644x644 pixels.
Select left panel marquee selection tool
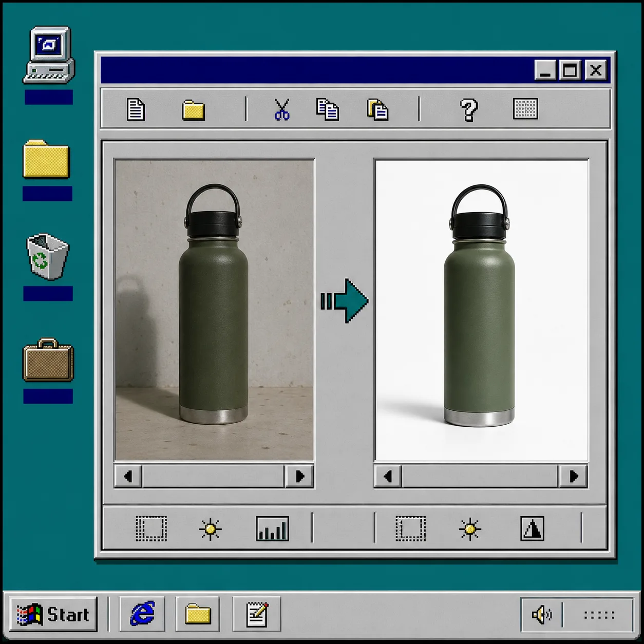point(151,528)
